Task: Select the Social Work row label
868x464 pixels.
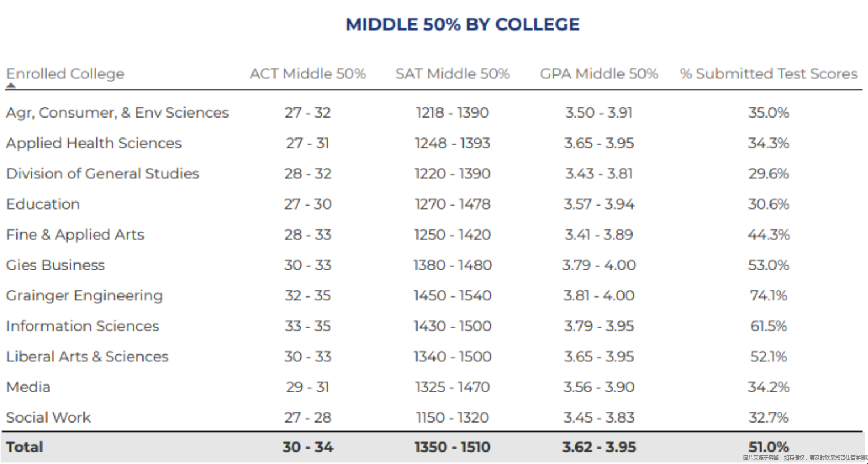Action: pyautogui.click(x=48, y=417)
